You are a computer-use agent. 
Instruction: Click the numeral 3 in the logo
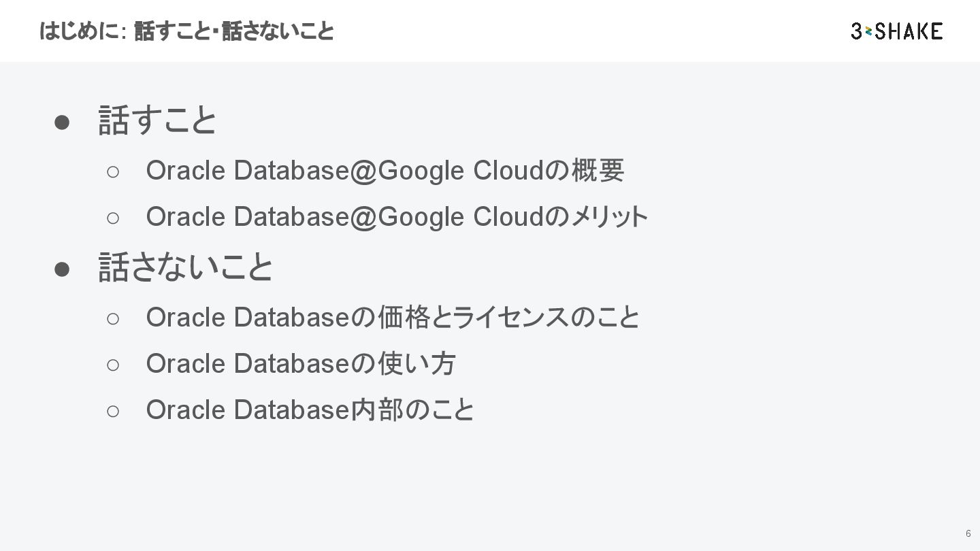(x=857, y=31)
